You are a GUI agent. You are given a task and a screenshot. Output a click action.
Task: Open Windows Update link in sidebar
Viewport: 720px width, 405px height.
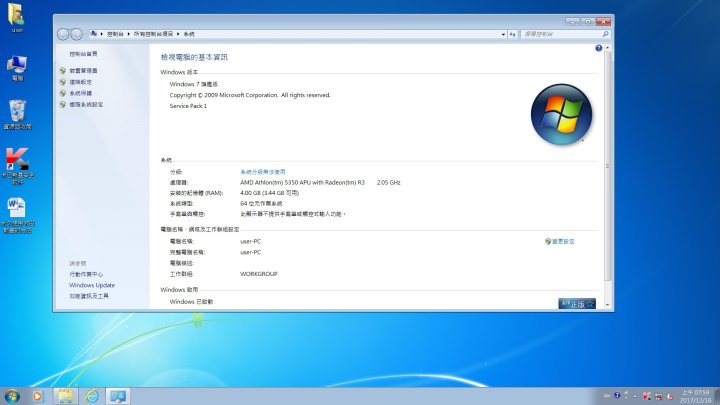(92, 285)
